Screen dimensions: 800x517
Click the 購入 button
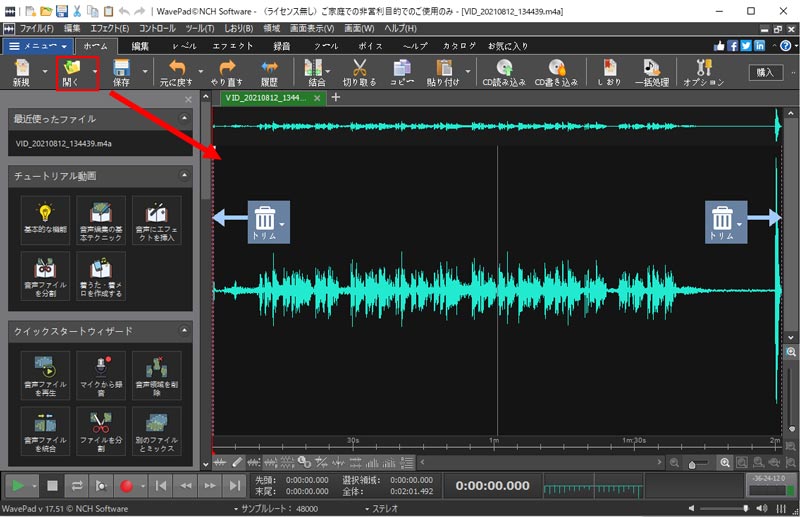[x=765, y=72]
